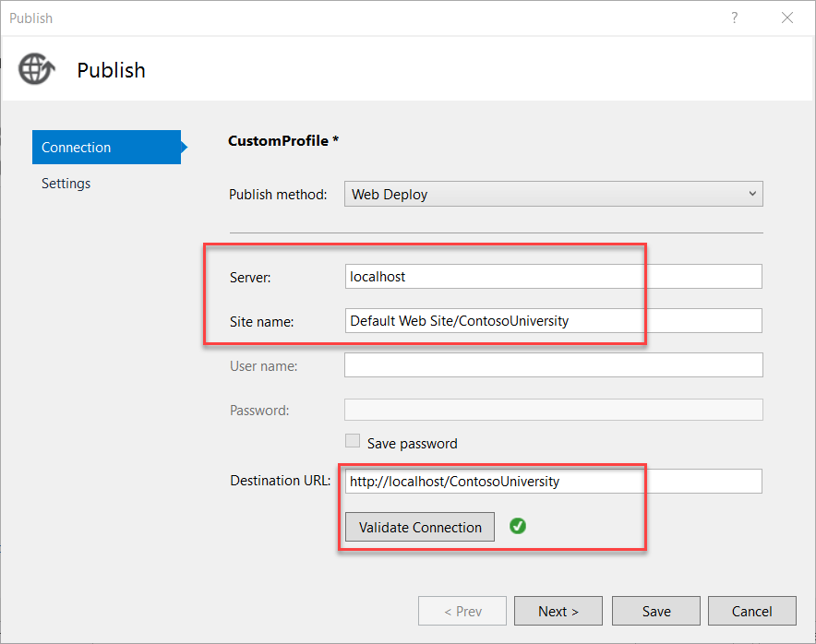Image resolution: width=816 pixels, height=644 pixels.
Task: Click the Web Deploy dropdown arrow
Action: [x=754, y=194]
